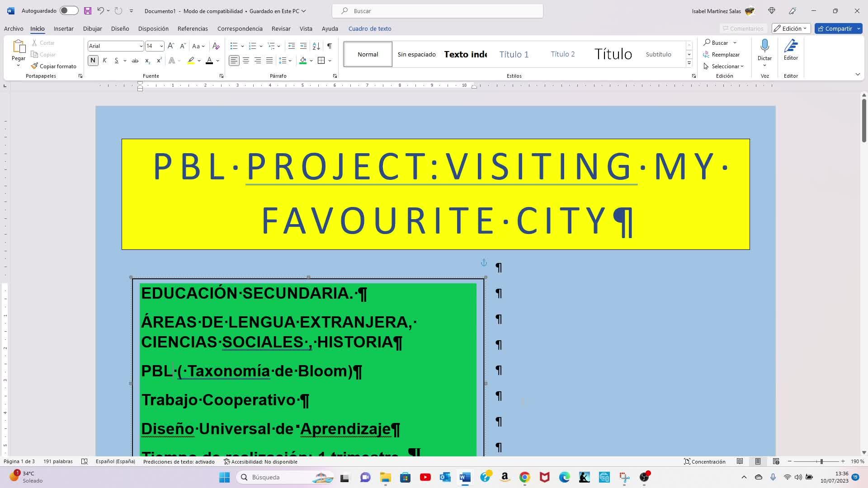Toggle show paragraph marks pilcrow button
The height and width of the screenshot is (488, 868).
330,46
